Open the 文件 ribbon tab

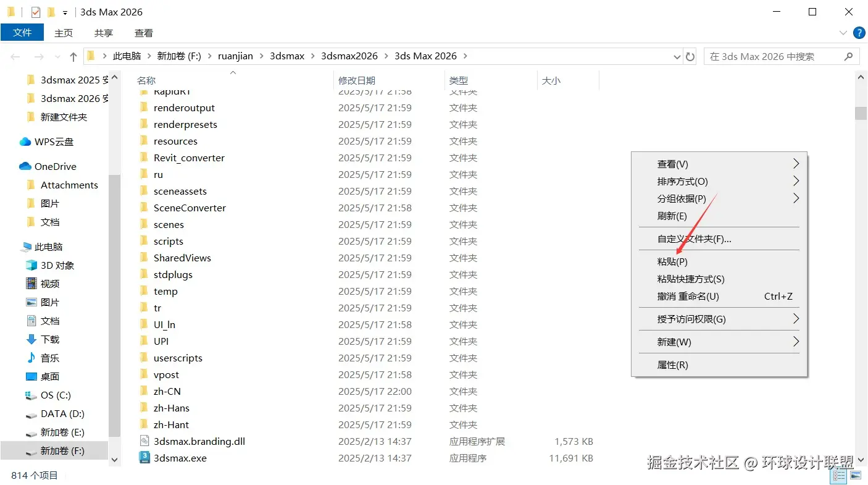22,33
